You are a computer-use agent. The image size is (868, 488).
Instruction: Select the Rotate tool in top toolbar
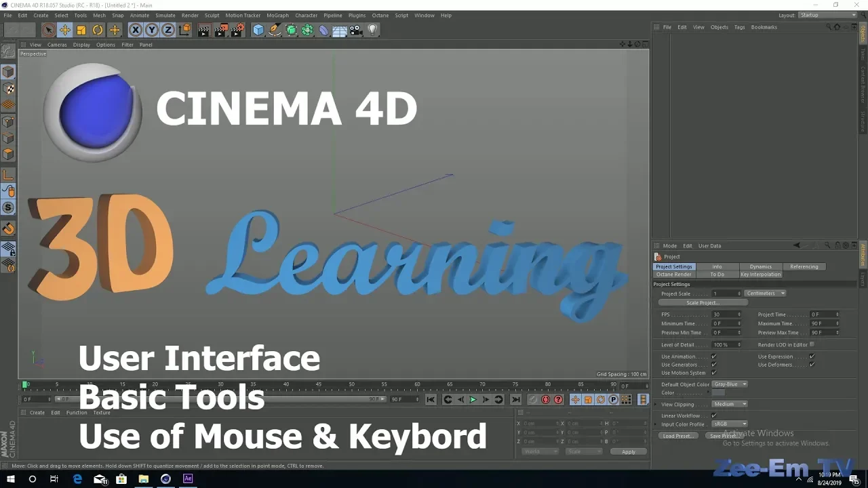[98, 30]
